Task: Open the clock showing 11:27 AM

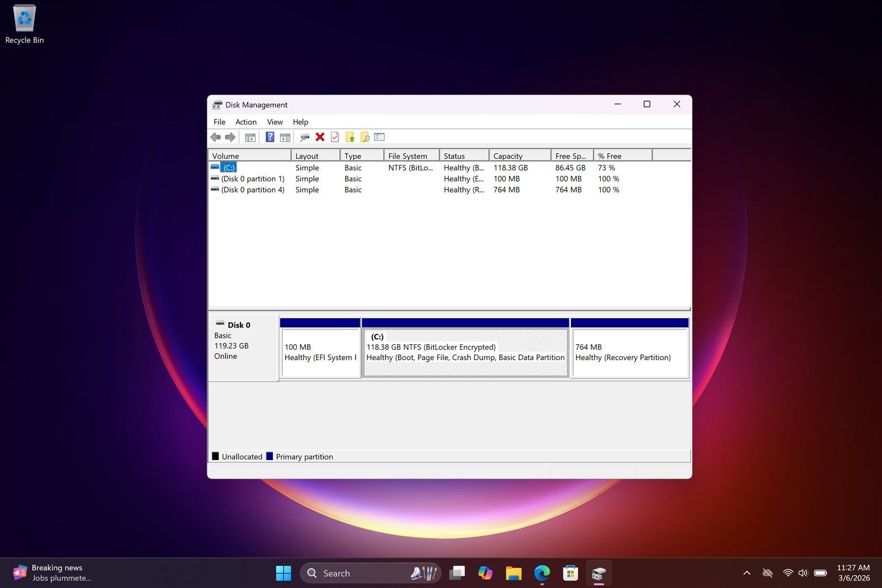Action: [853, 573]
